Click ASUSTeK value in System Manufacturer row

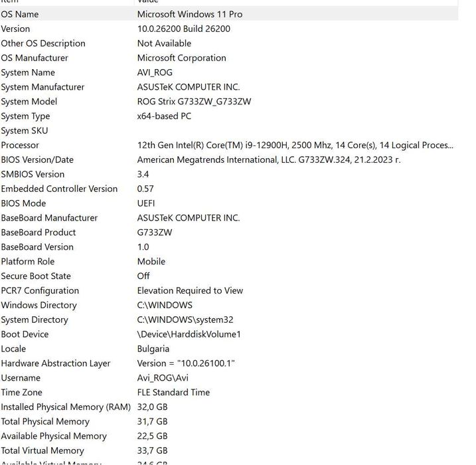coord(189,87)
